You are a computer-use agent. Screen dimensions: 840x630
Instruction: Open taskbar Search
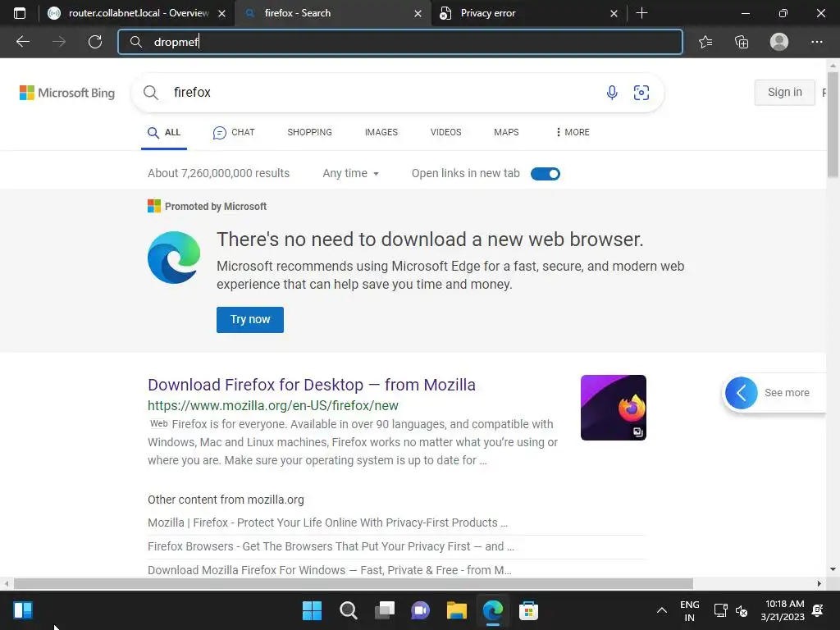[348, 610]
